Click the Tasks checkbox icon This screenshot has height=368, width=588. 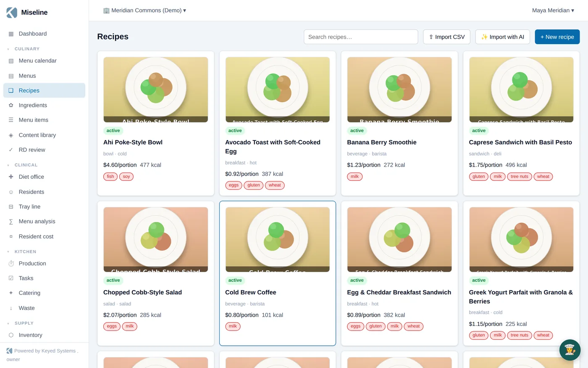pos(11,278)
